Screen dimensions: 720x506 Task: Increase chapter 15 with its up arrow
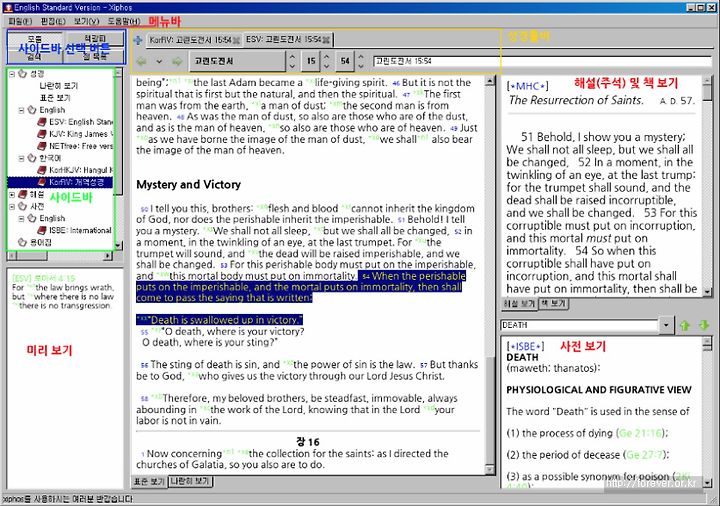(x=326, y=56)
